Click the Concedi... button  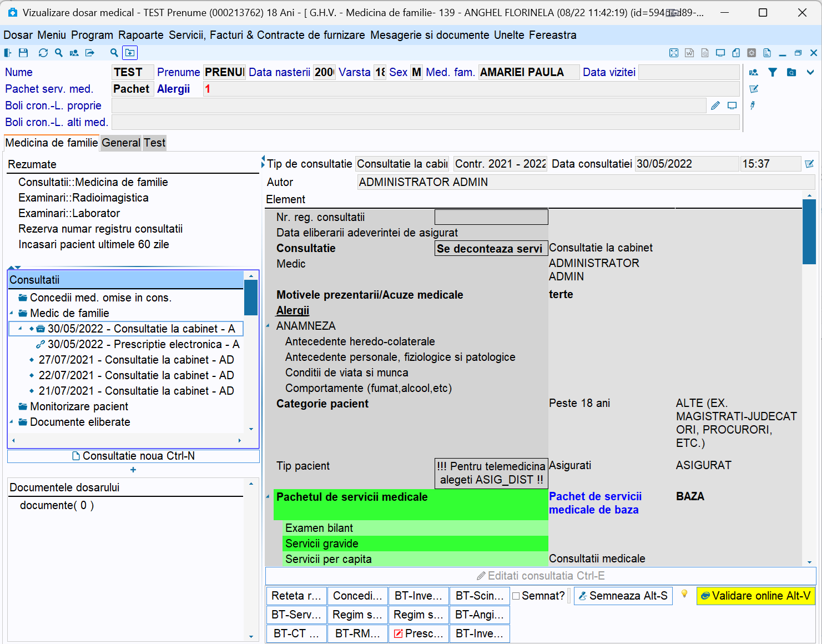point(357,596)
